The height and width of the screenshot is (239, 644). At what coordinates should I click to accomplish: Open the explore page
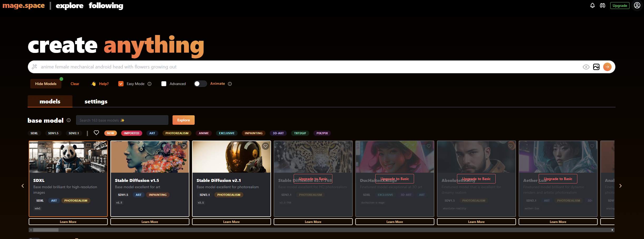click(70, 6)
